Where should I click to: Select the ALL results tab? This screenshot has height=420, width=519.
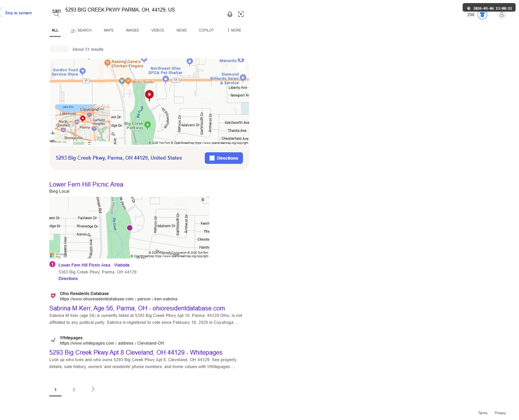tap(55, 30)
